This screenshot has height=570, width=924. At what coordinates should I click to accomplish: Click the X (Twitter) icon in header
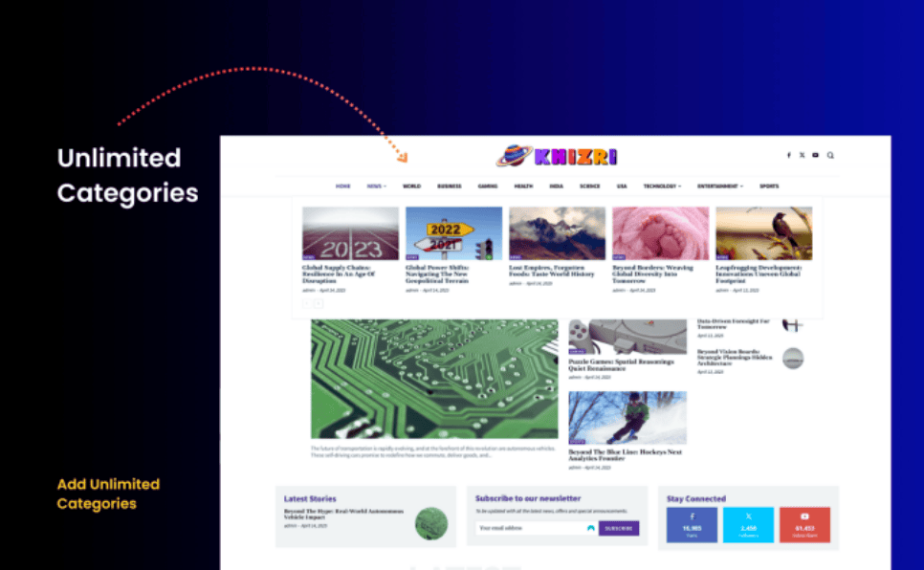(x=802, y=155)
